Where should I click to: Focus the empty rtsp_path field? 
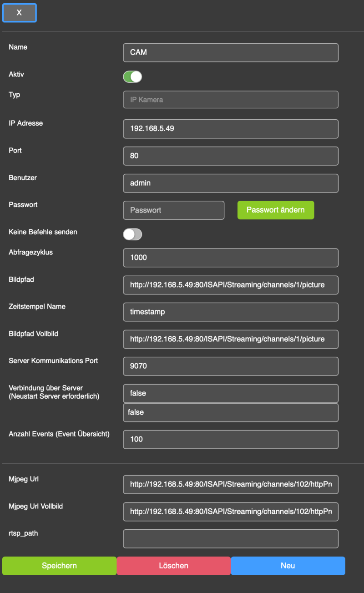(230, 538)
